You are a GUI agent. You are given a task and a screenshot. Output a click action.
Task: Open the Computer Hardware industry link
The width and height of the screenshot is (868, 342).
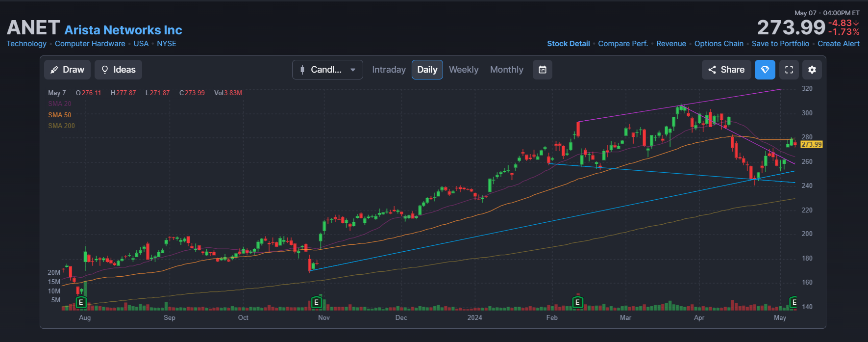tap(90, 44)
